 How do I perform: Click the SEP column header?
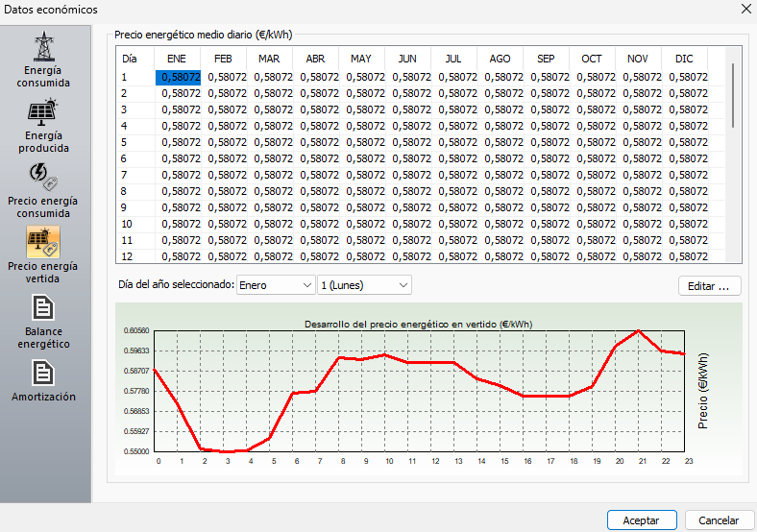[546, 59]
